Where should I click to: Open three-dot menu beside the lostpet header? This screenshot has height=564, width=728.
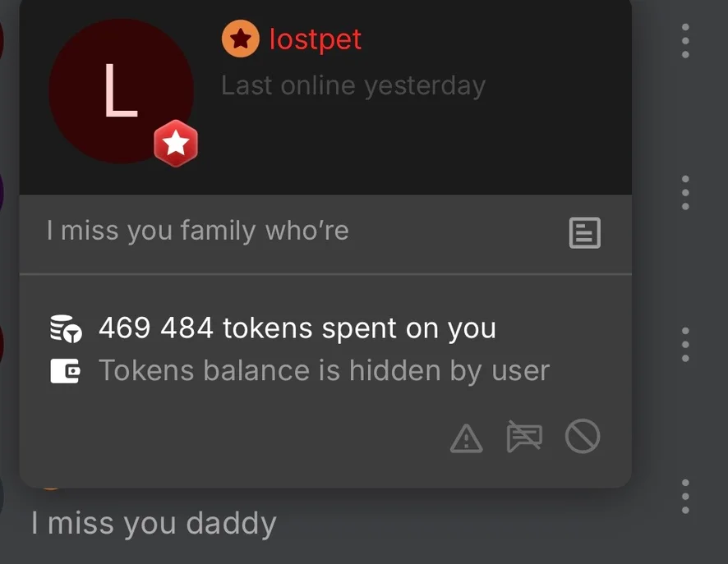pos(685,41)
